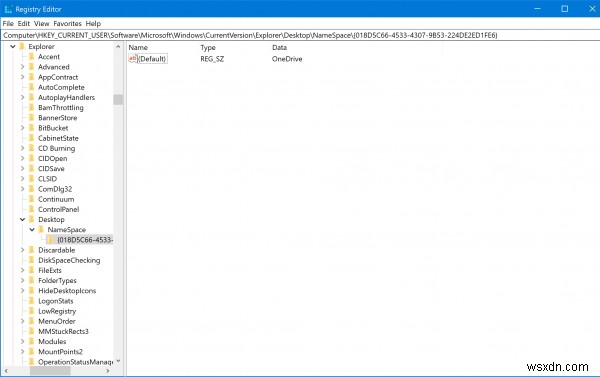Click the tree scroll right arrow
The image size is (600, 377).
point(108,371)
